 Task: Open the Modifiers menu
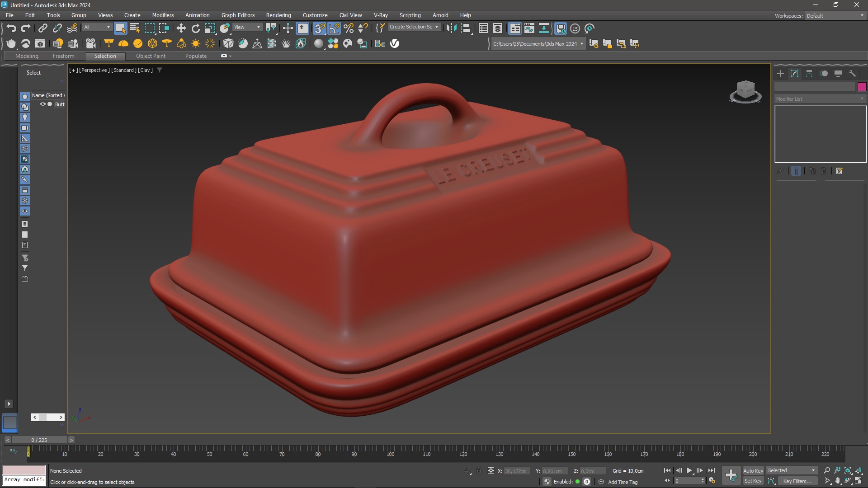coord(163,15)
